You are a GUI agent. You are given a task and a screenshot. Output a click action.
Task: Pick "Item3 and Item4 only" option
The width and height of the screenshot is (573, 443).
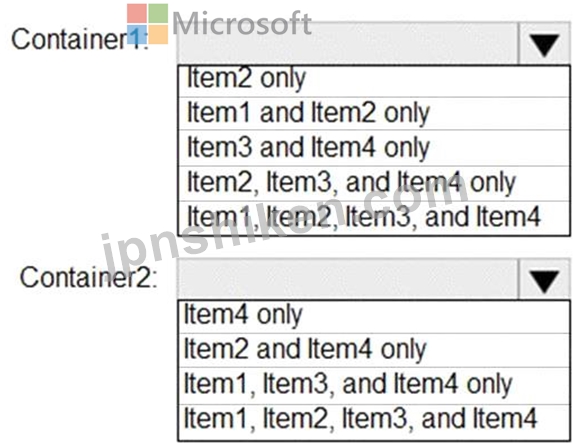click(374, 148)
